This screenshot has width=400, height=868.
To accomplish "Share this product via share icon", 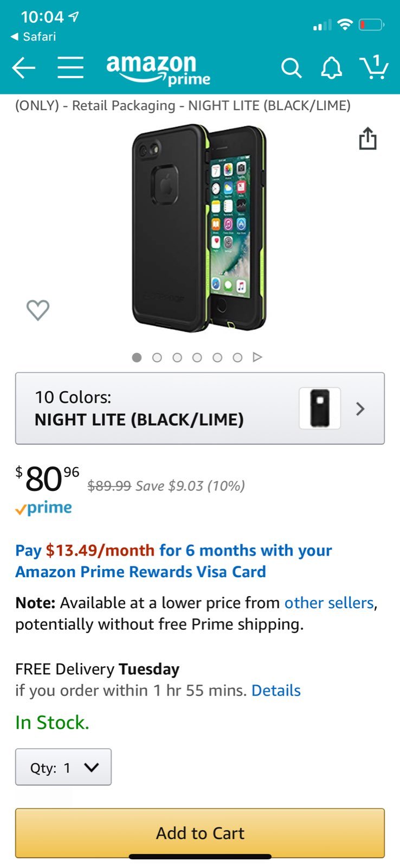I will point(367,138).
